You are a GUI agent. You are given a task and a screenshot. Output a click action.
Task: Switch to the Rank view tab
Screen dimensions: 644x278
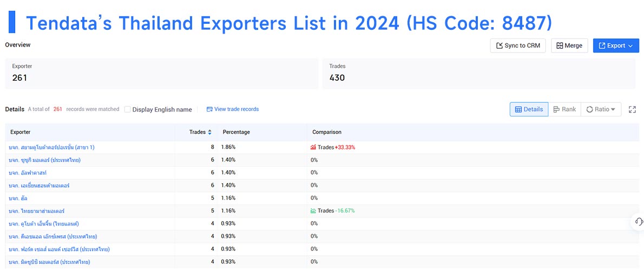[564, 109]
